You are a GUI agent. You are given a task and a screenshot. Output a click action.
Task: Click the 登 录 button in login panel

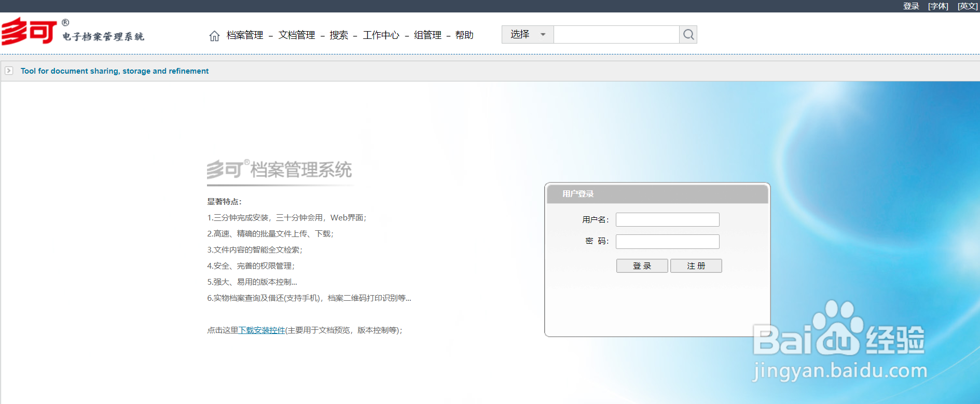pyautogui.click(x=642, y=266)
